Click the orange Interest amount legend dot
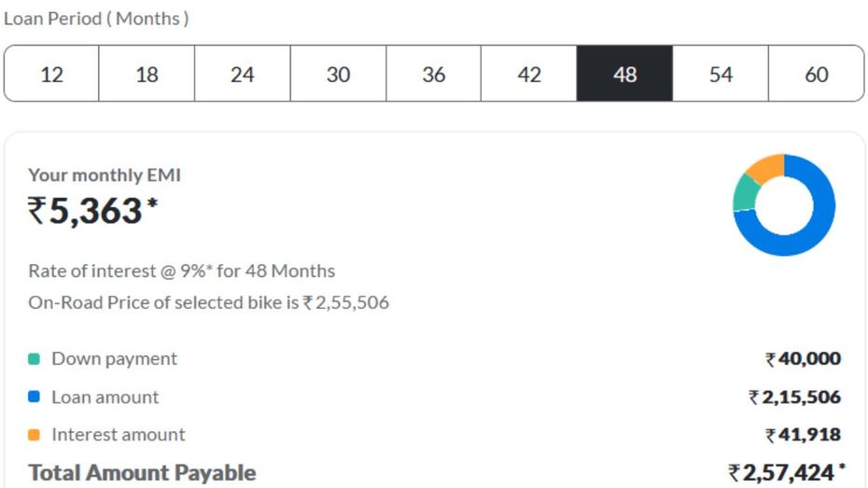 [34, 435]
